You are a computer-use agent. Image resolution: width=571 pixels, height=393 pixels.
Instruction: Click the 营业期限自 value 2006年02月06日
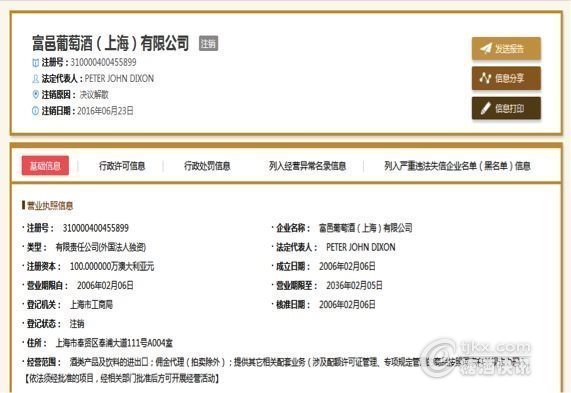click(x=105, y=286)
